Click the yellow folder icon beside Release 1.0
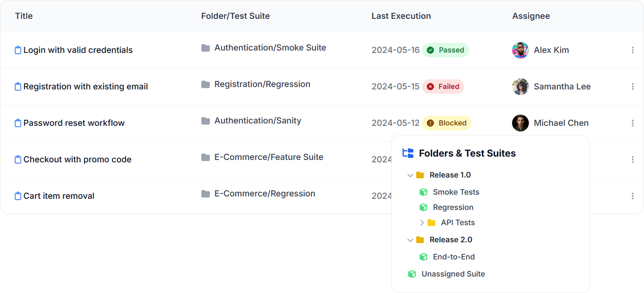The image size is (644, 293). click(x=420, y=175)
